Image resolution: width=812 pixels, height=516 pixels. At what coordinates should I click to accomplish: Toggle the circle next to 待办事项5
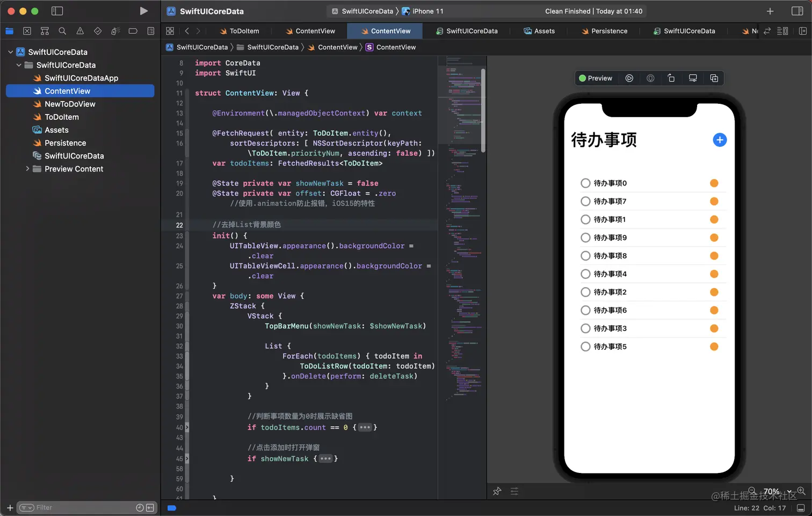click(x=585, y=347)
